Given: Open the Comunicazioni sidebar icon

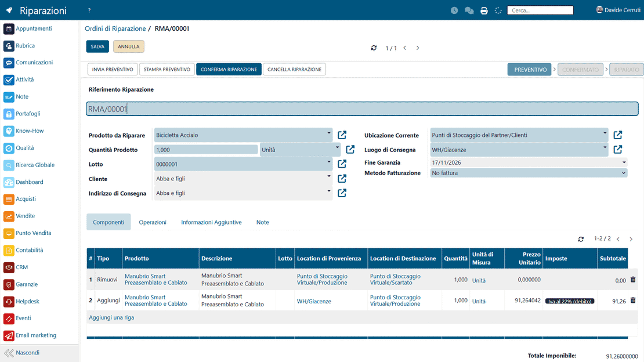Looking at the screenshot, I should click(x=9, y=63).
